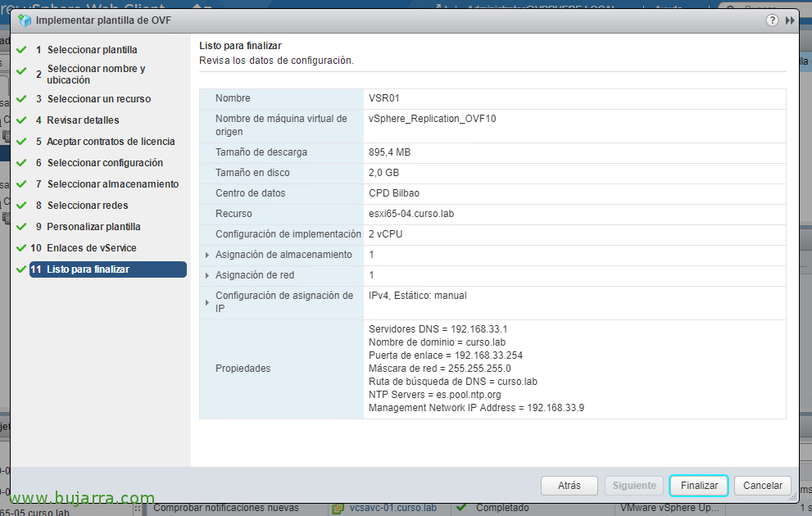812x516 pixels.
Task: Click the Tamaño de descarga label
Action: 261,152
